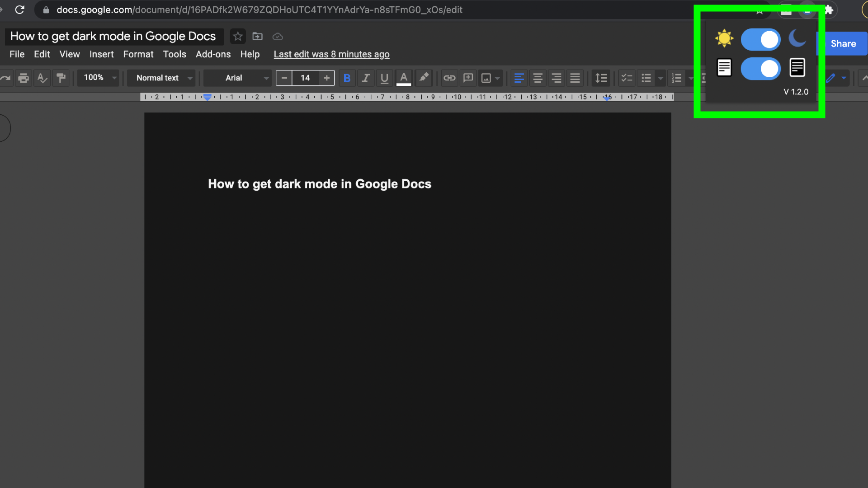The width and height of the screenshot is (868, 488).
Task: Toggle the document dark theme switch
Action: click(761, 69)
